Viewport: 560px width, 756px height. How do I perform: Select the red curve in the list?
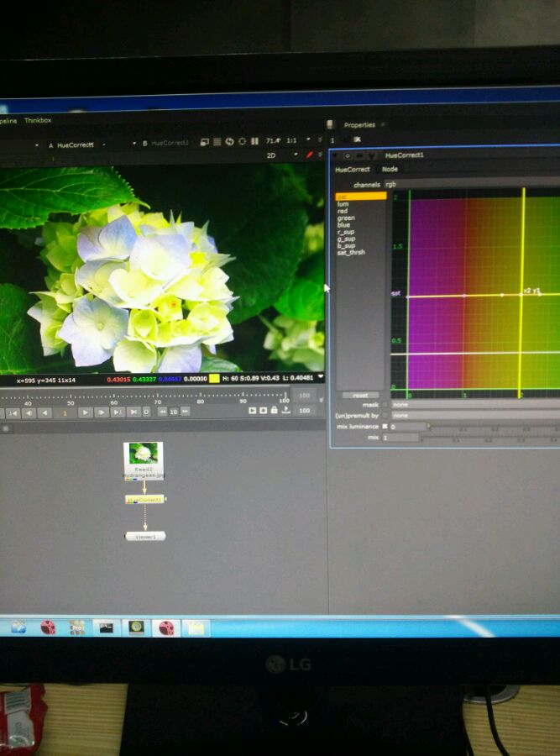[x=343, y=211]
